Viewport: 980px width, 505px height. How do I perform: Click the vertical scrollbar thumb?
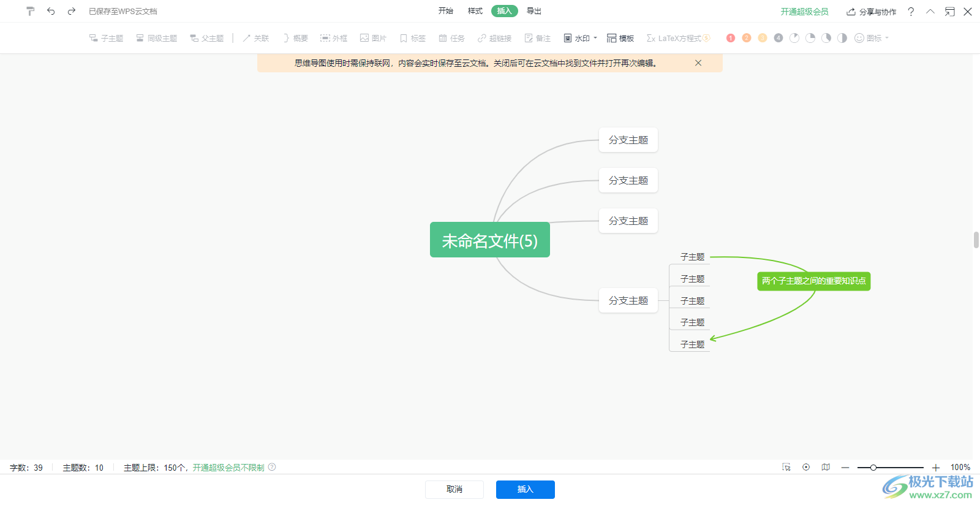[x=976, y=240]
